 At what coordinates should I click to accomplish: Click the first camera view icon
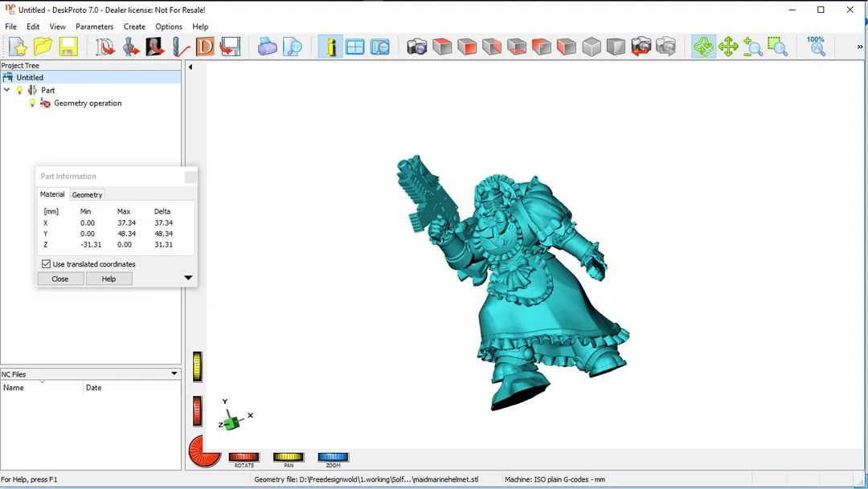pyautogui.click(x=417, y=47)
